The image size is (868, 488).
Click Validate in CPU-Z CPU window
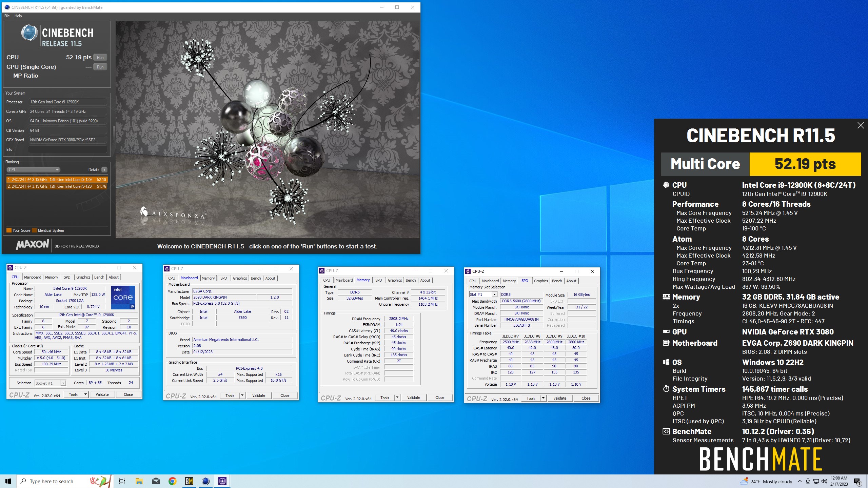coord(102,394)
